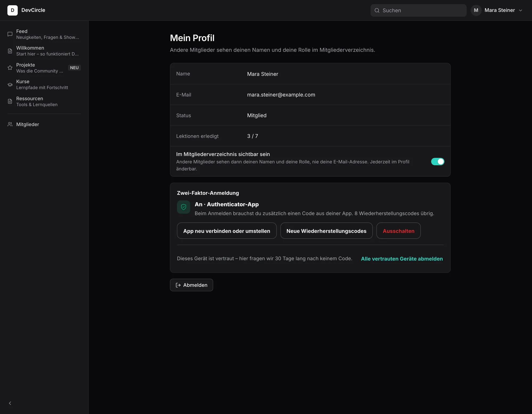Click the Projekte star icon
The height and width of the screenshot is (414, 532).
[x=10, y=68]
